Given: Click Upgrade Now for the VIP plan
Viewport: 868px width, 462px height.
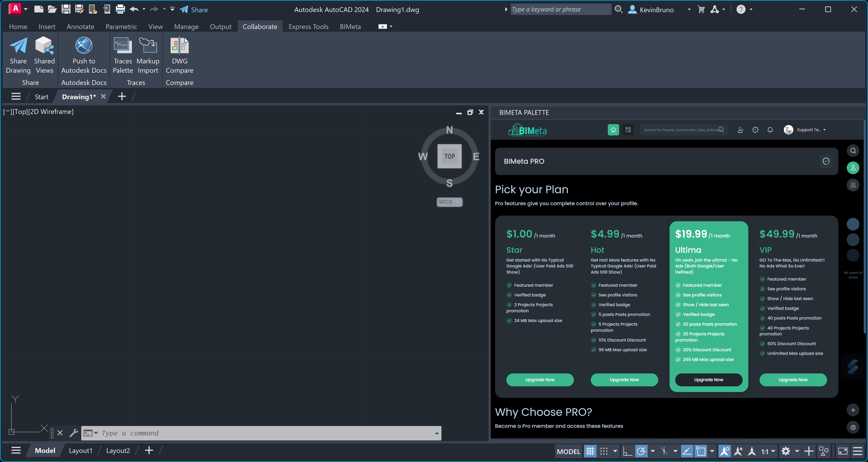Looking at the screenshot, I should (x=793, y=380).
